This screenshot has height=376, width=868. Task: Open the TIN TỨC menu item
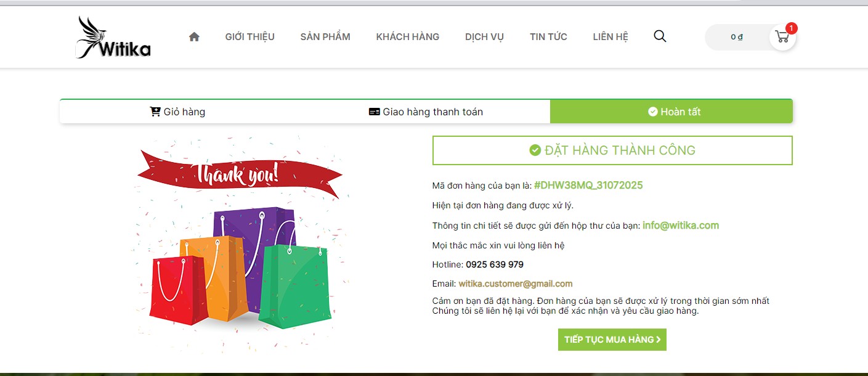click(x=548, y=37)
